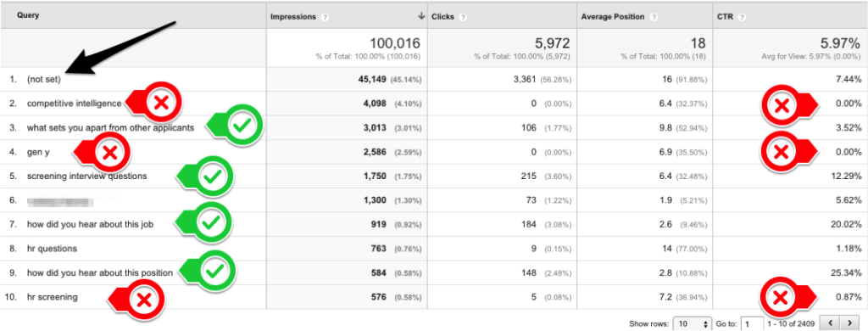Click 'how did you hear about this job' query
The height and width of the screenshot is (331, 868).
point(90,225)
